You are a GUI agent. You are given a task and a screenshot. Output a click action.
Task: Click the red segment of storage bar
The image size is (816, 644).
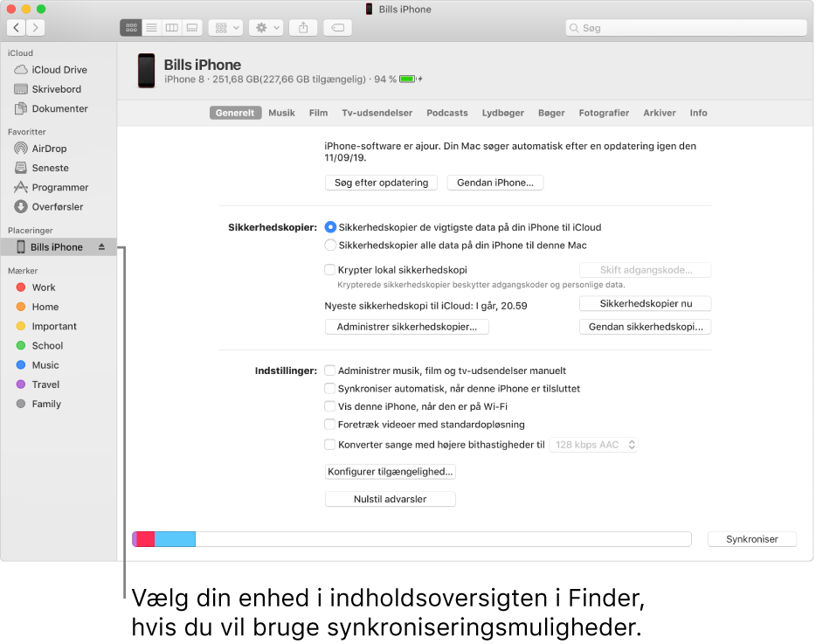click(146, 539)
